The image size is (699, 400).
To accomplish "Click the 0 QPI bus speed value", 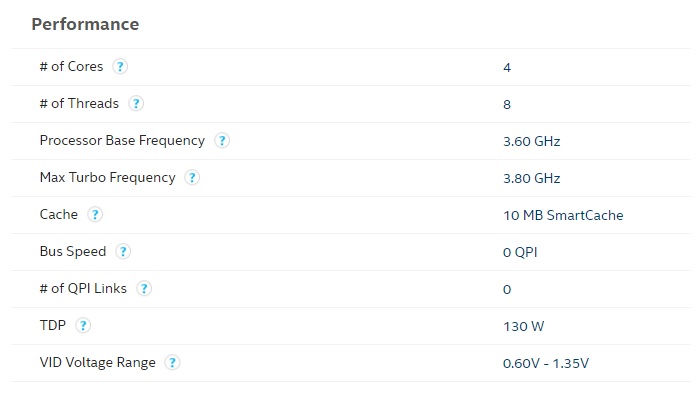I will [520, 253].
